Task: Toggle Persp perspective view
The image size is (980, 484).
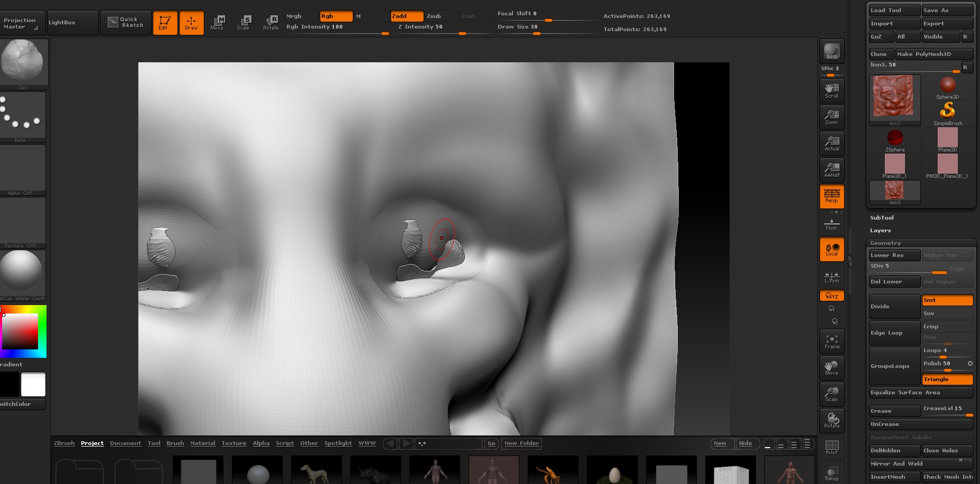Action: coord(832,196)
